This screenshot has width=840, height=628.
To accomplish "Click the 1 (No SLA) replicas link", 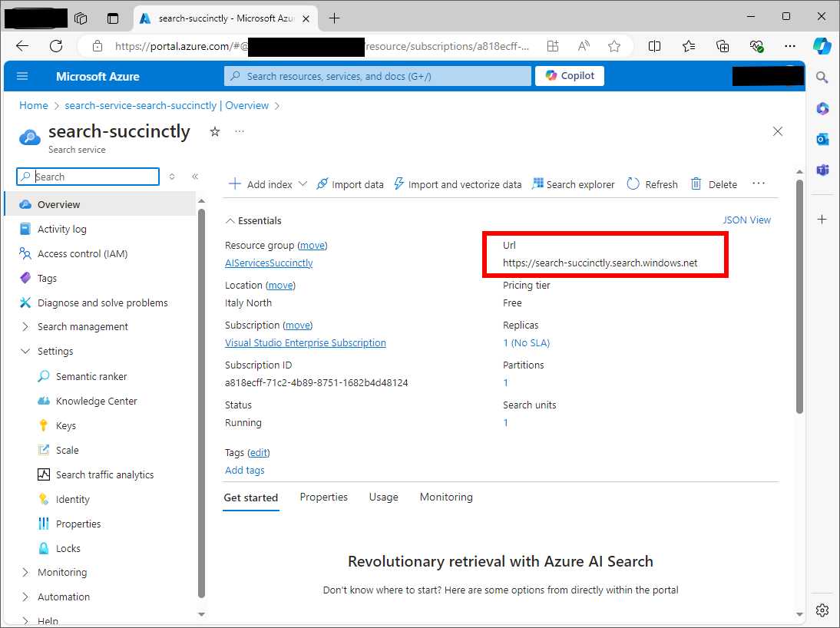I will [526, 343].
